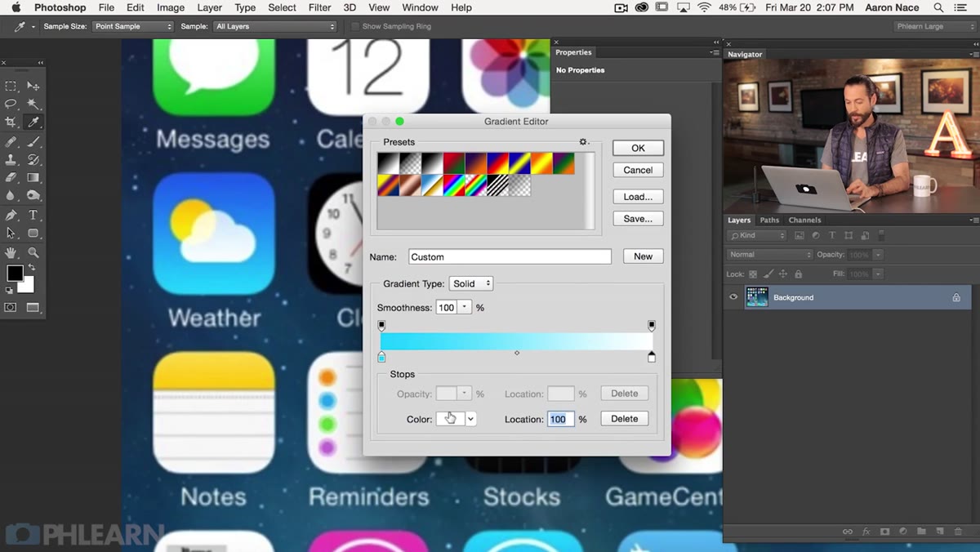Open color stop Color dropdown arrow
The image size is (980, 552).
tap(470, 419)
